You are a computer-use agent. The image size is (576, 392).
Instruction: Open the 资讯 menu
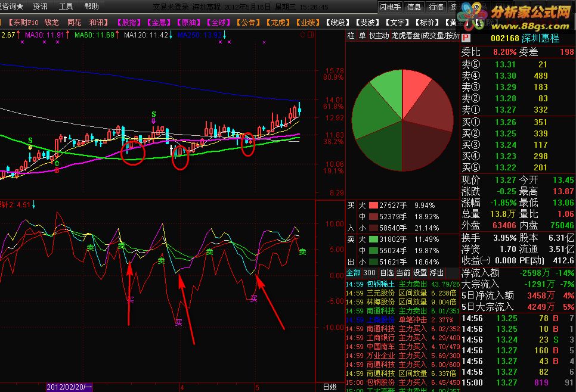(41, 6)
